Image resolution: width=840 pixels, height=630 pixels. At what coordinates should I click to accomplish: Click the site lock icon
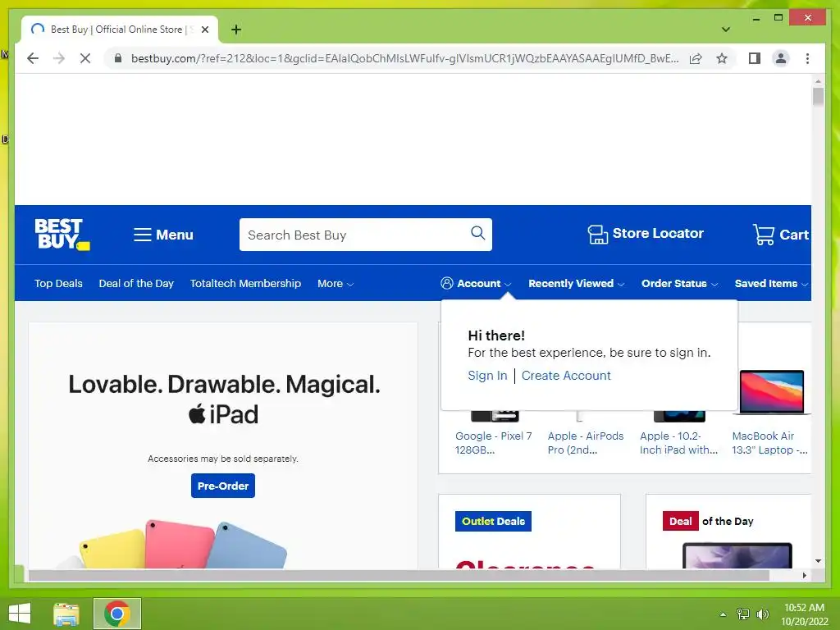(118, 58)
